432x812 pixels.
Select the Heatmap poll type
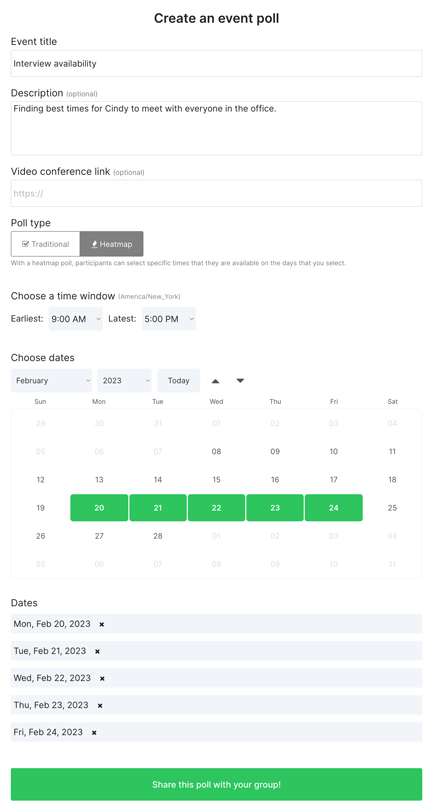111,244
